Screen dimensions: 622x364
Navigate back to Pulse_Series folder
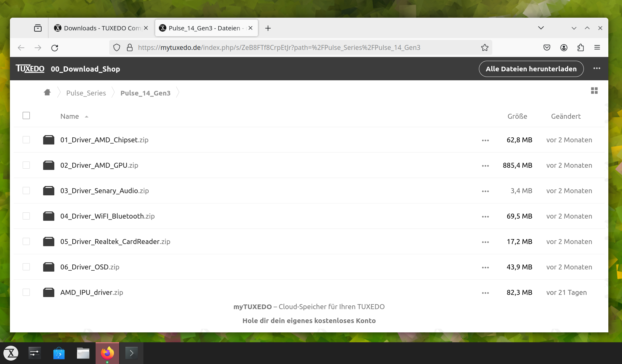pyautogui.click(x=86, y=93)
